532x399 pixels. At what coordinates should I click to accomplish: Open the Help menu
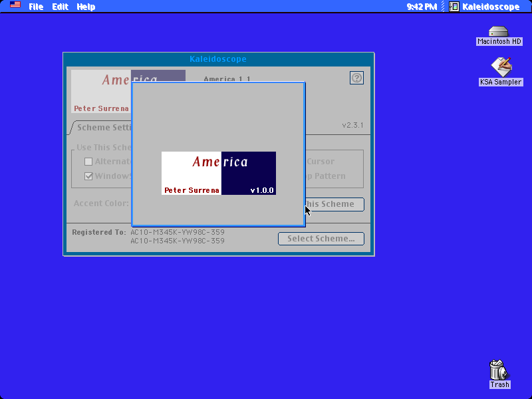pos(86,7)
